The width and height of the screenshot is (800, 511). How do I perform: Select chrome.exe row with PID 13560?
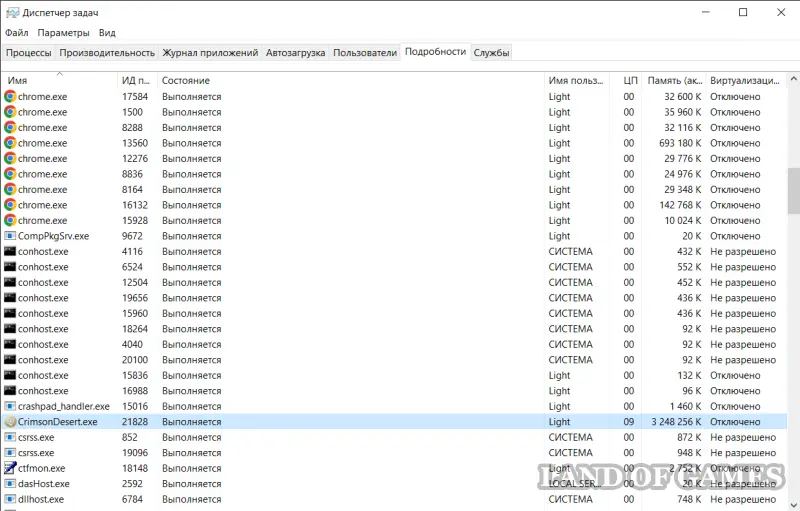[x=200, y=143]
